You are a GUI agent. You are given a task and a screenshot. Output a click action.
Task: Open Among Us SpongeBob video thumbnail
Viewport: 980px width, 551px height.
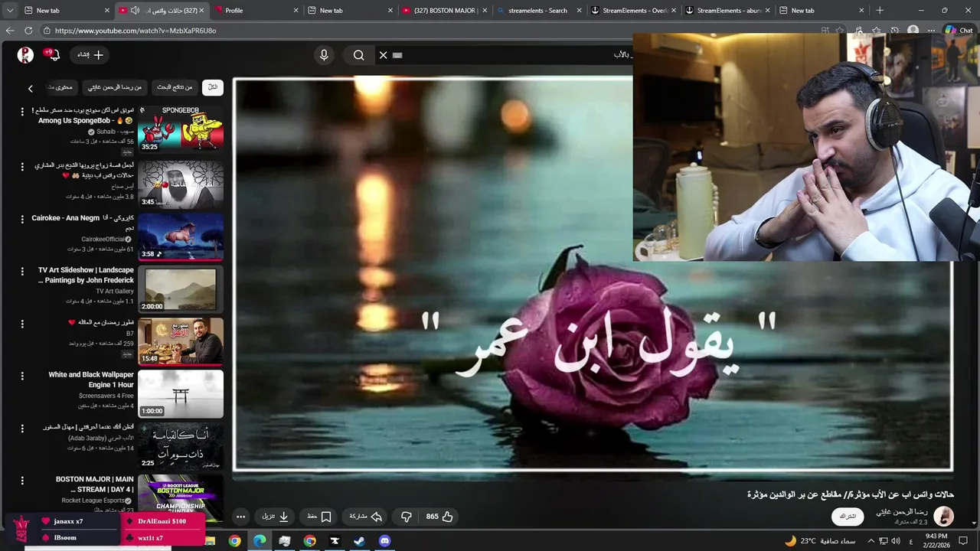[x=181, y=128]
